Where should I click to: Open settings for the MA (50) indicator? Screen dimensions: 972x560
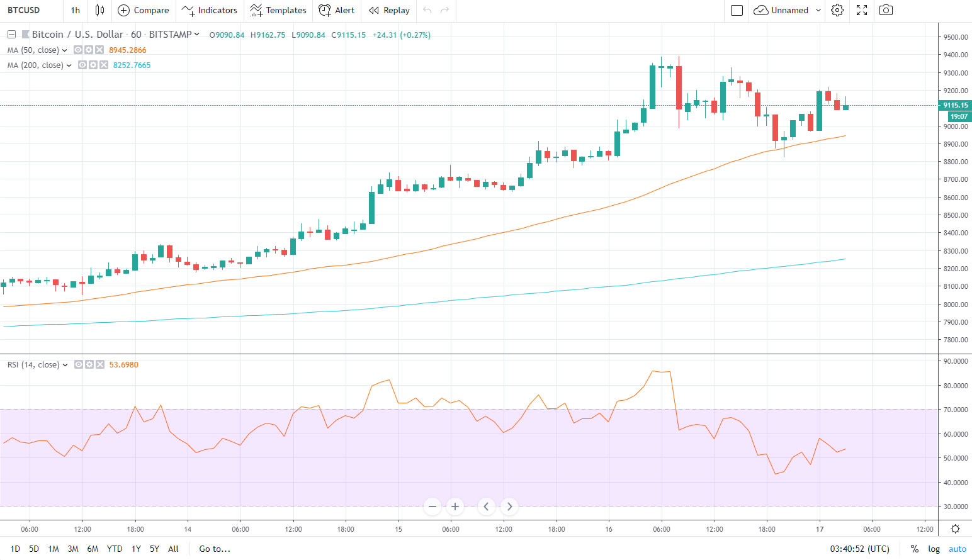pos(88,49)
